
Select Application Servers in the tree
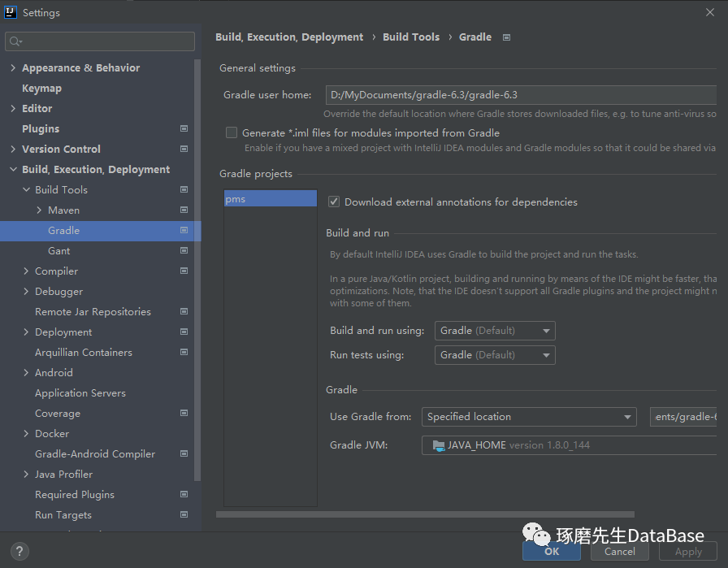[x=80, y=393]
